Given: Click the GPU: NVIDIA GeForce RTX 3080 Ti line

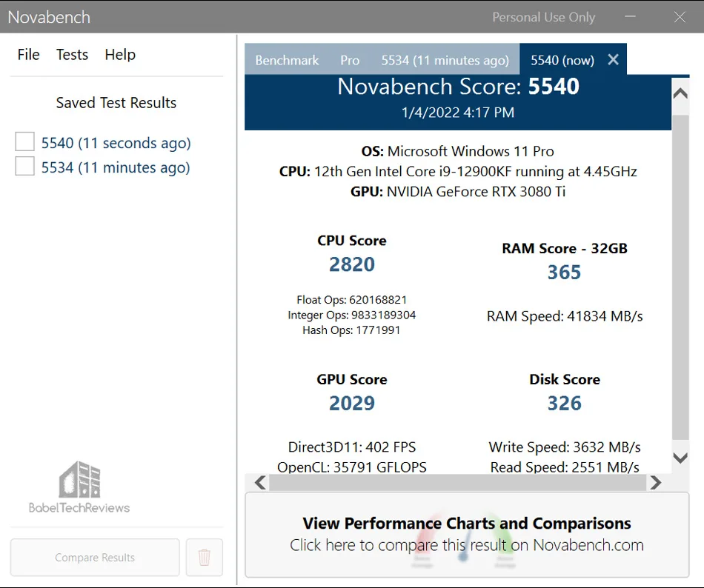Looking at the screenshot, I should click(458, 192).
